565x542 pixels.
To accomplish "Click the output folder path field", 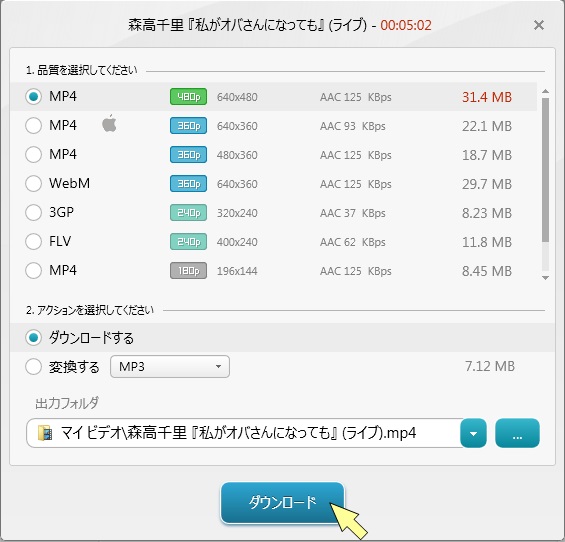I will (x=244, y=433).
